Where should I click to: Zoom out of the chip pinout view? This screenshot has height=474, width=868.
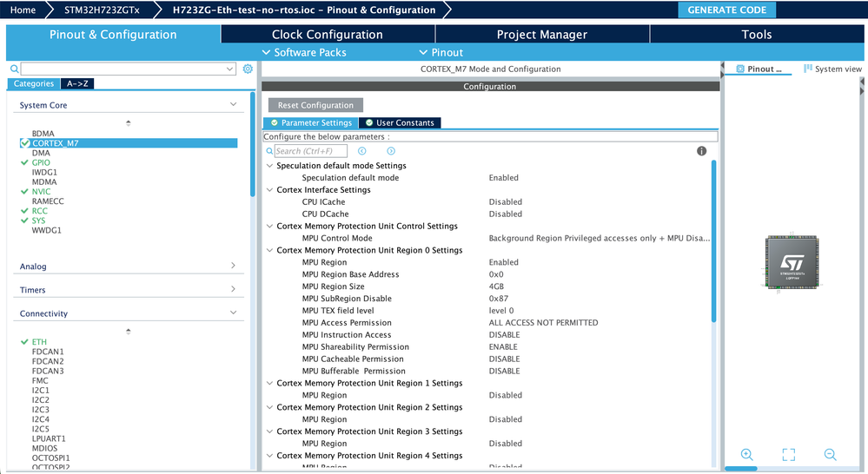click(x=830, y=455)
